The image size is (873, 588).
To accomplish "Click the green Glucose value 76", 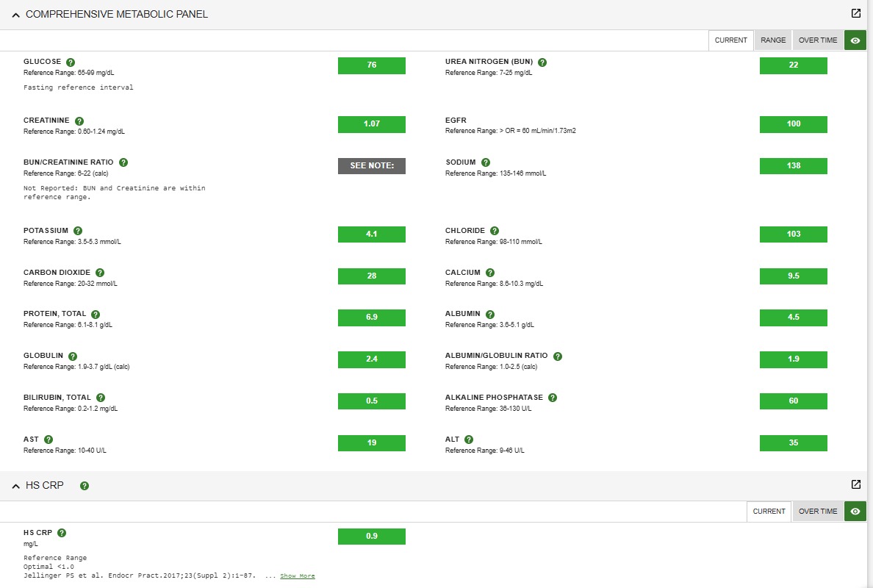I will 372,65.
